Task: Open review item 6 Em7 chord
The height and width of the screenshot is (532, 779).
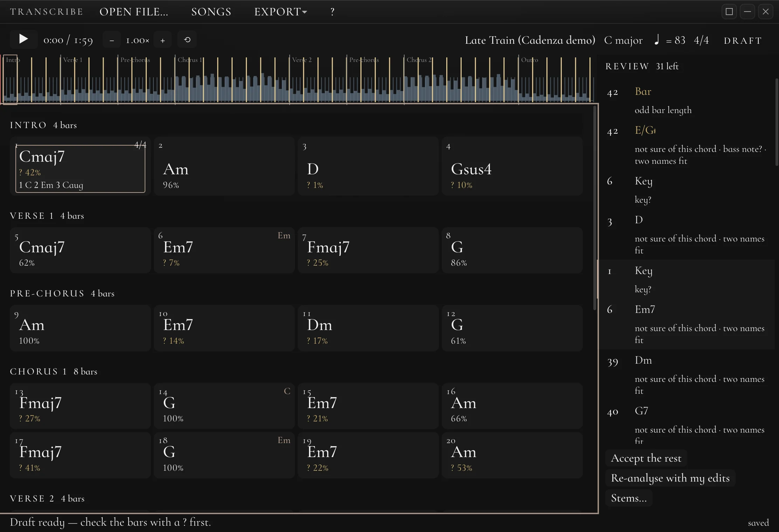Action: click(687, 324)
